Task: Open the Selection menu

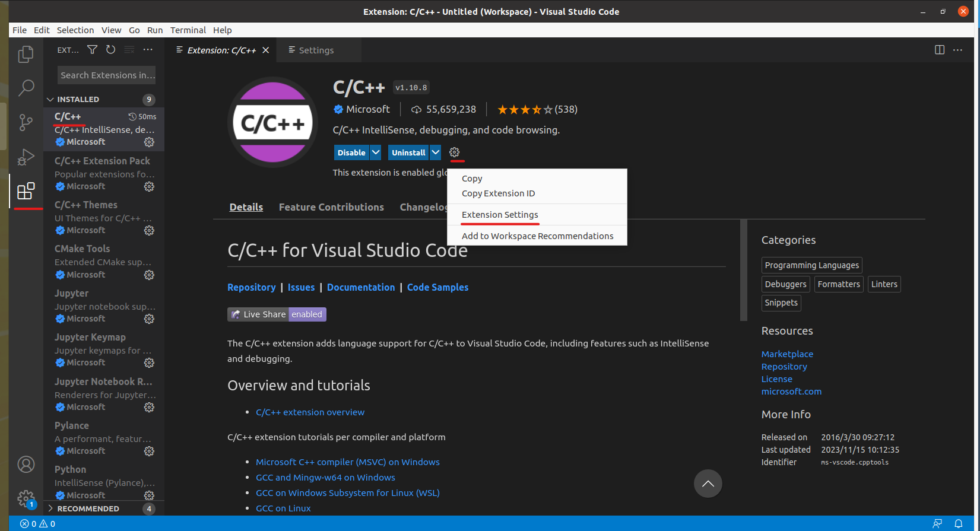Action: click(75, 30)
